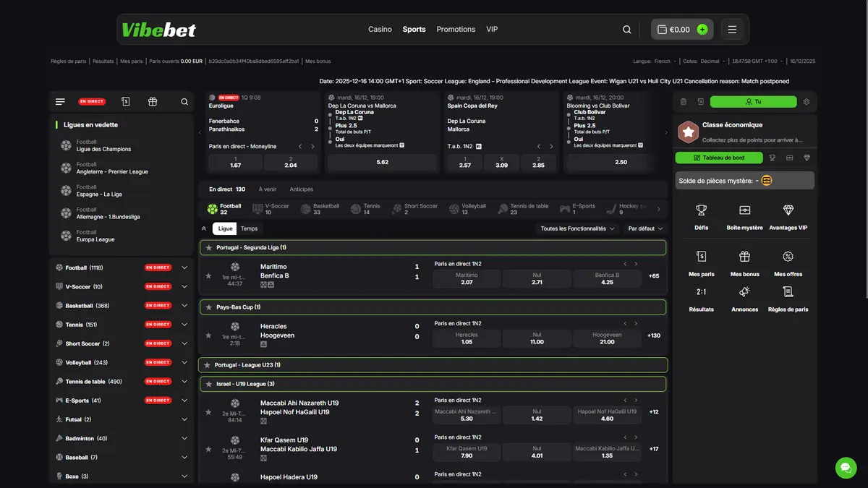Screen dimensions: 868x488
Task: Open the Promotions menu item
Action: 456,30
